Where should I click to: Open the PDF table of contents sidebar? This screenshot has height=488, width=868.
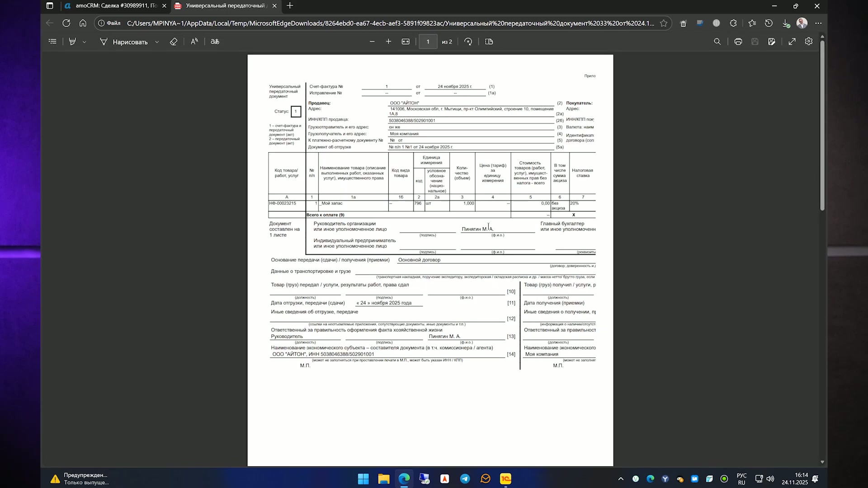[x=53, y=42]
